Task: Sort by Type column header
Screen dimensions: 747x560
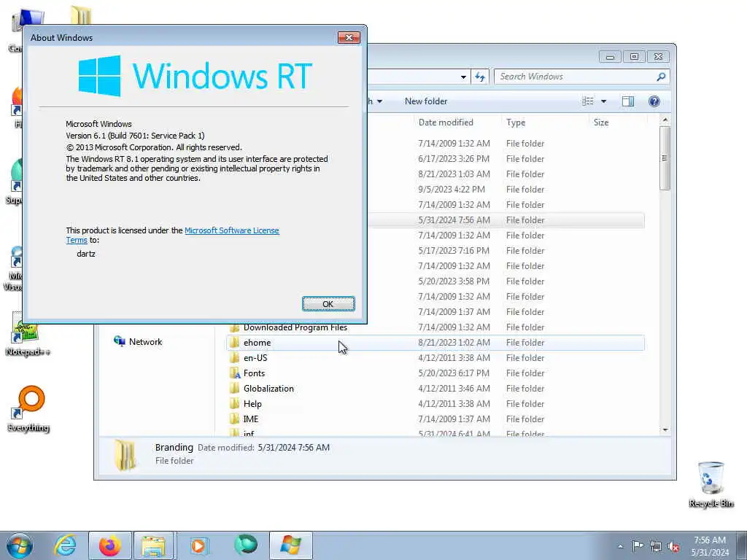Action: click(x=516, y=122)
